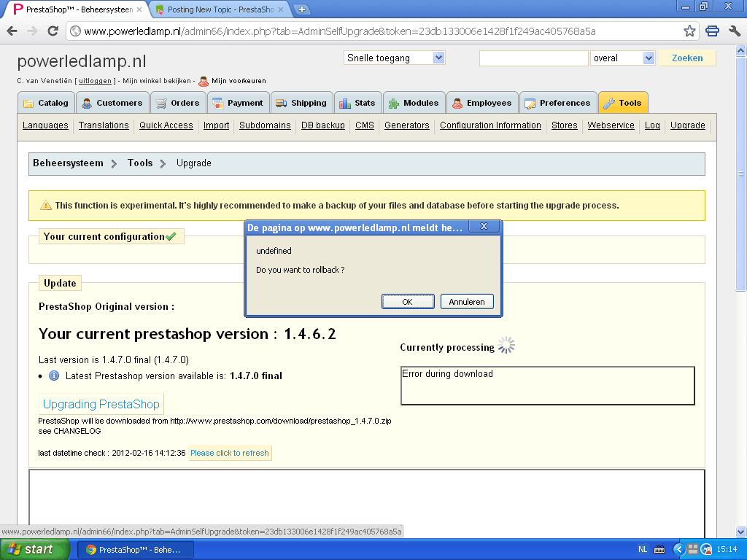This screenshot has width=747, height=560.
Task: Click the Preferences tab pencil icon
Action: [x=530, y=104]
